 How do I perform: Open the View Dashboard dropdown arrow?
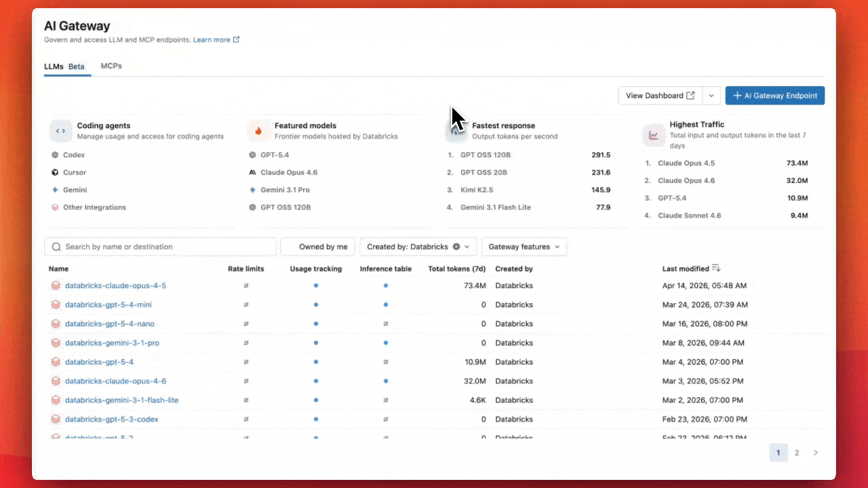[x=711, y=95]
